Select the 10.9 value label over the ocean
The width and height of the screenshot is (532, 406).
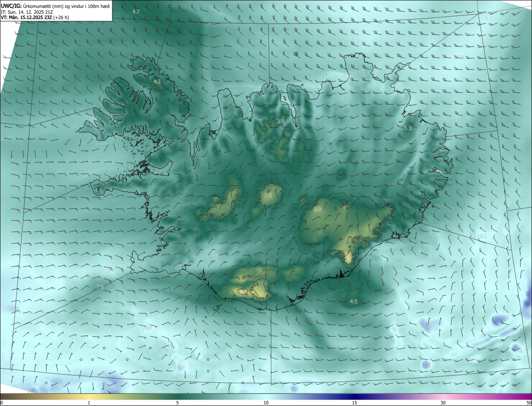(179, 367)
